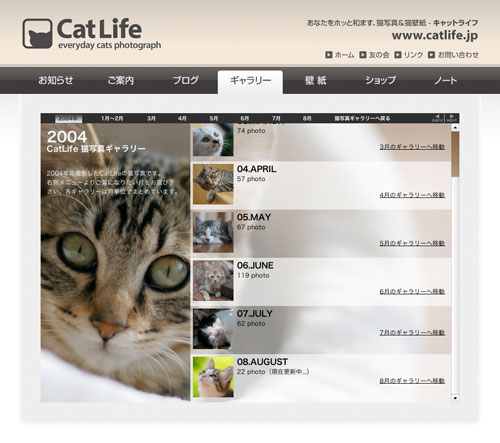Select 8月 in gallery month bar
Image resolution: width=500 pixels, height=443 pixels.
(x=307, y=118)
